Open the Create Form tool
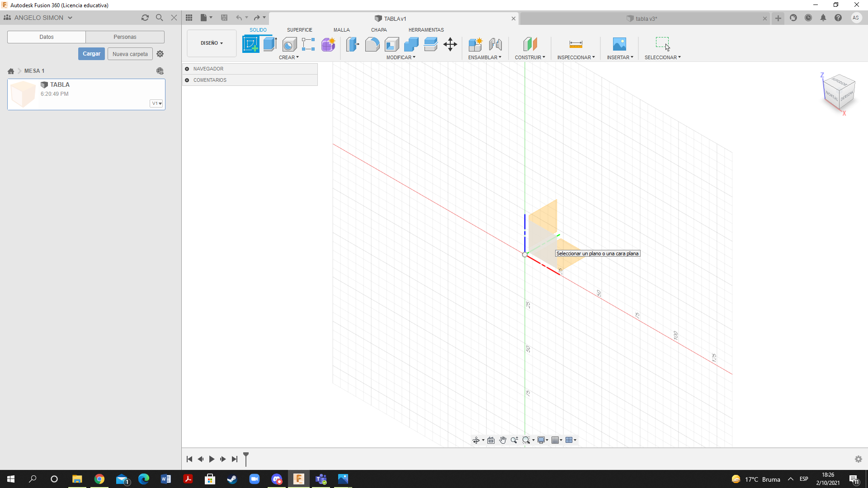868x488 pixels. click(x=328, y=44)
